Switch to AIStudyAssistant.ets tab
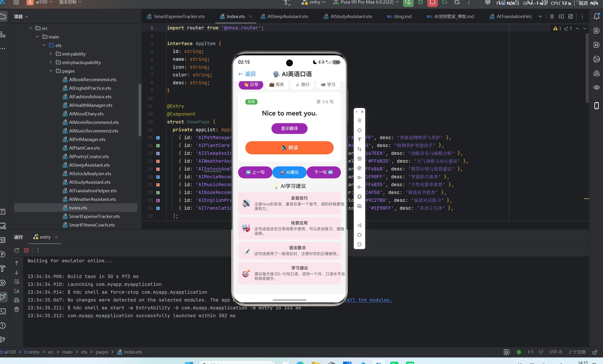The width and height of the screenshot is (603, 364). tap(348, 16)
